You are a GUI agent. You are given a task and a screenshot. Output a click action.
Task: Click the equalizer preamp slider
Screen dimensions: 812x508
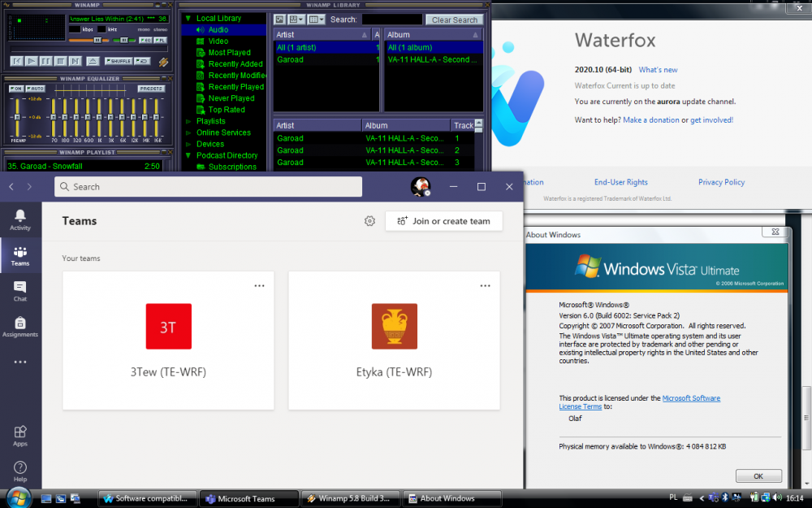tap(16, 117)
